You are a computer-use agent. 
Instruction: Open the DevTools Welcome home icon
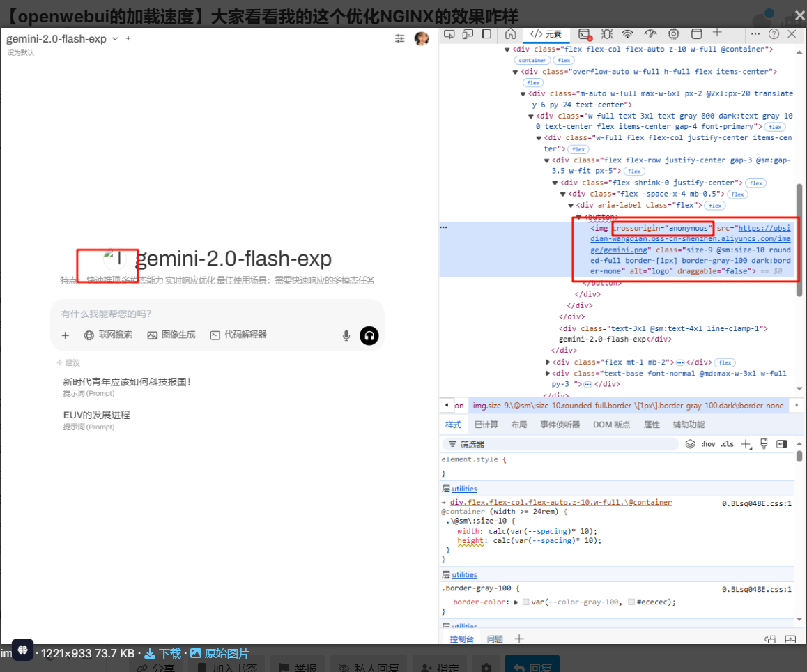click(511, 34)
